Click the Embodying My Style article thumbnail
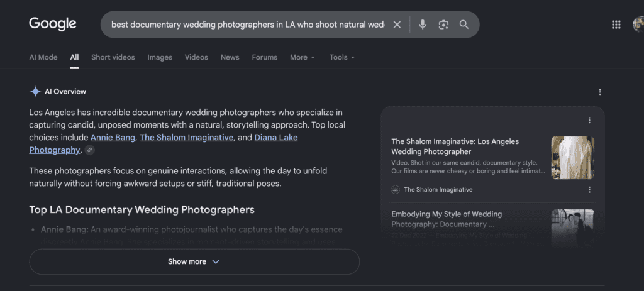This screenshot has height=291, width=644. [572, 228]
